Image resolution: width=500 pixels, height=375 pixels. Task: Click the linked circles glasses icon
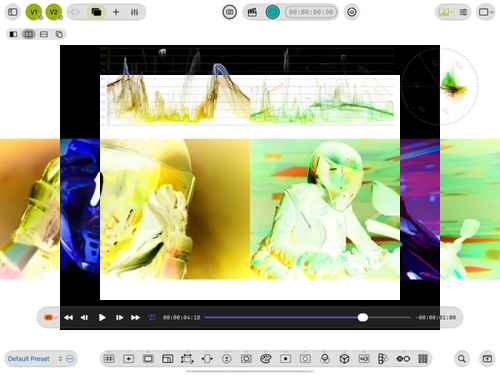(x=403, y=359)
